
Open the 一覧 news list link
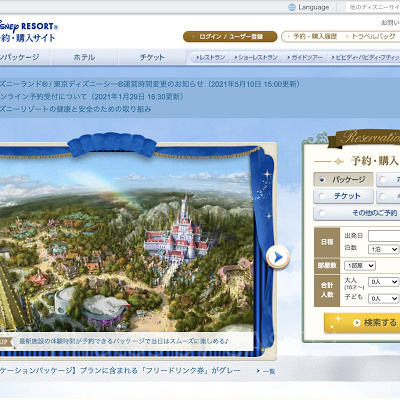click(266, 371)
